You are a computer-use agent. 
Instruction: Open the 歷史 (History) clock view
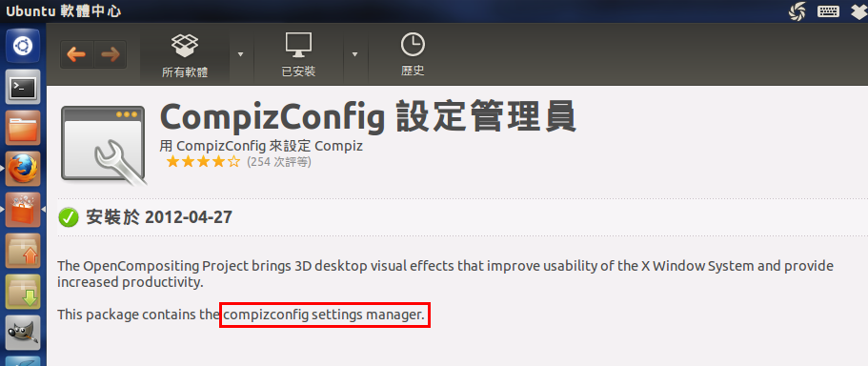tap(413, 55)
